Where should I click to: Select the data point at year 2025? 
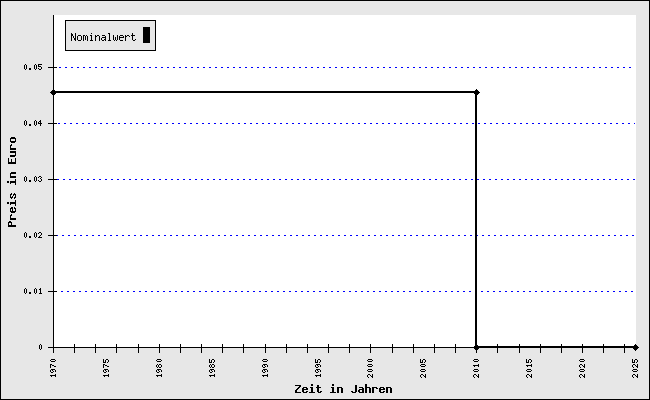tap(635, 347)
